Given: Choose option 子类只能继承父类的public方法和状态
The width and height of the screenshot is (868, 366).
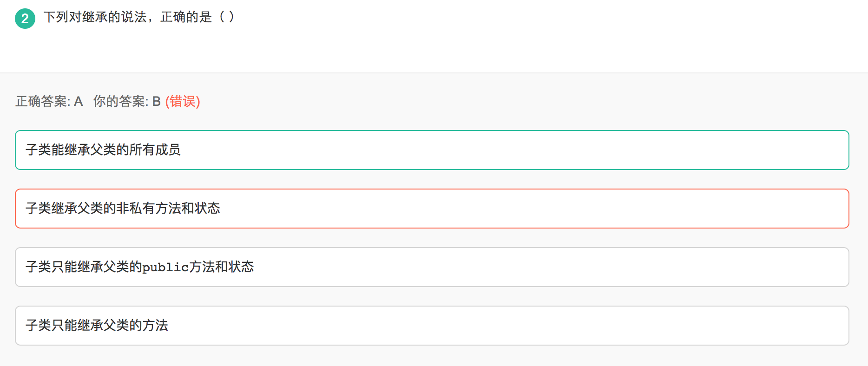Looking at the screenshot, I should click(x=432, y=267).
